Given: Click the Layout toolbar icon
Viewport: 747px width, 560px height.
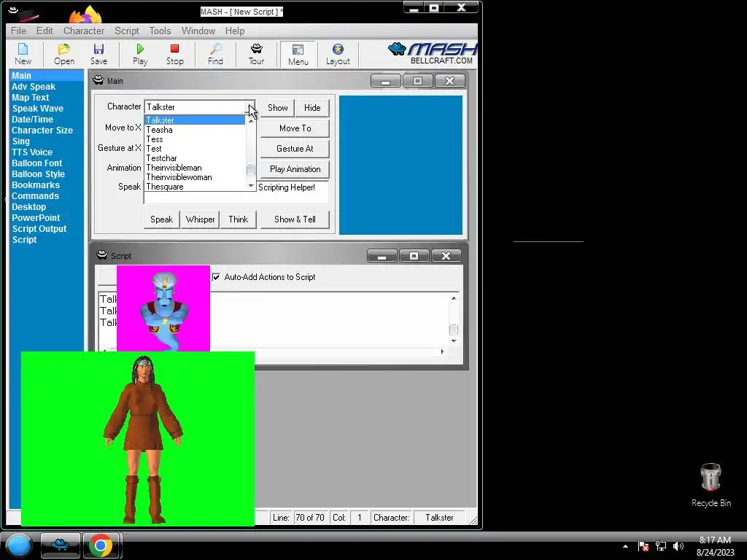Looking at the screenshot, I should pyautogui.click(x=338, y=54).
